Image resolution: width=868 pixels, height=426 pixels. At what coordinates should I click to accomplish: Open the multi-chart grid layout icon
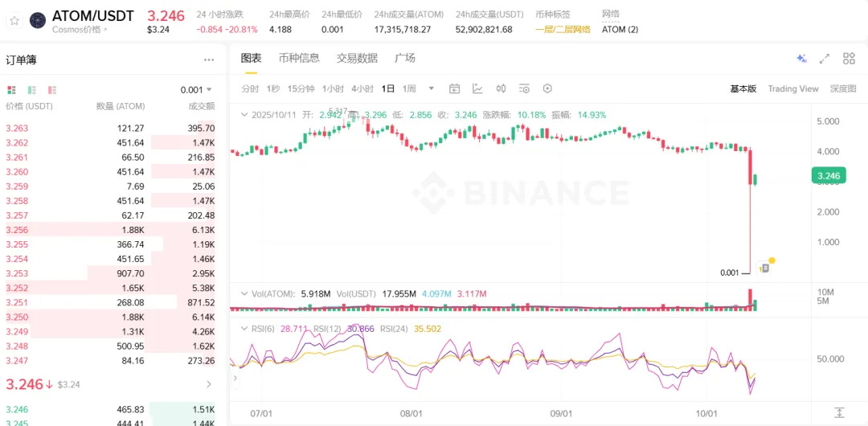pyautogui.click(x=849, y=59)
